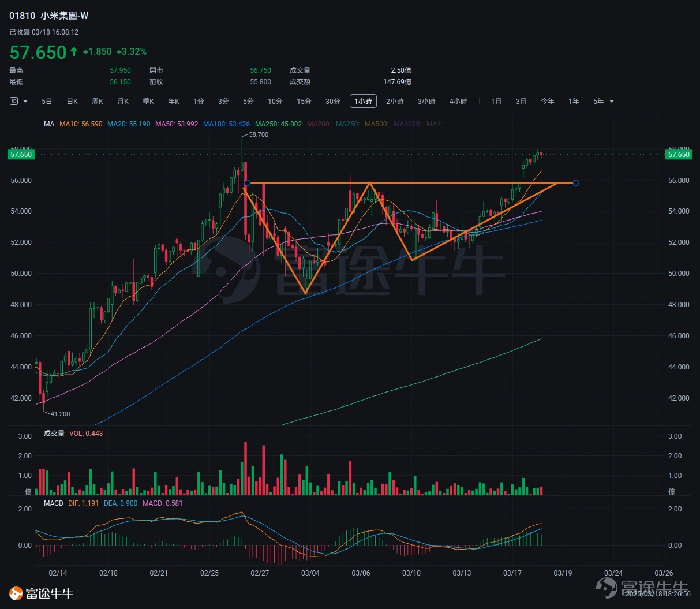Click the green up-arrow beside the price

tap(74, 51)
